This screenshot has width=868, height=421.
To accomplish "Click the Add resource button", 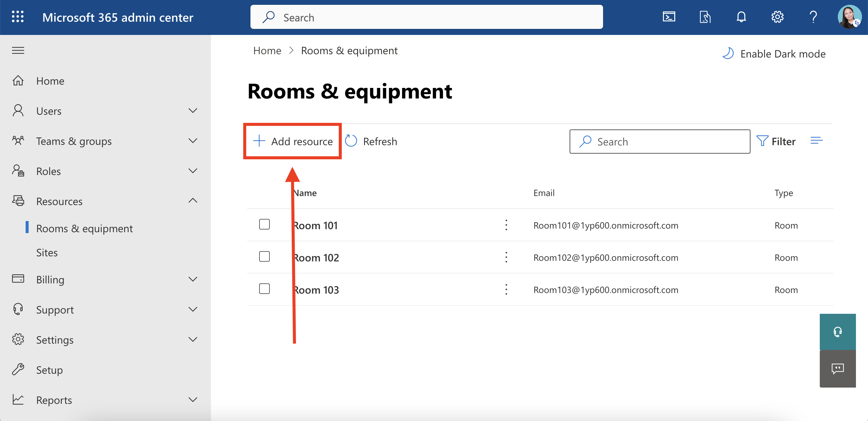I will pyautogui.click(x=292, y=141).
